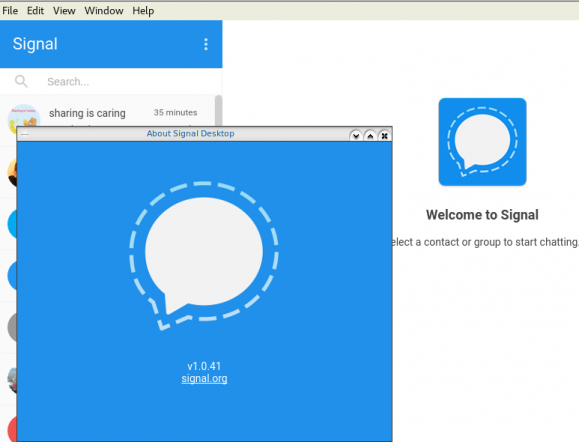Minimize the About Signal Desktop window
Viewport: 579px width, 442px height.
(356, 136)
